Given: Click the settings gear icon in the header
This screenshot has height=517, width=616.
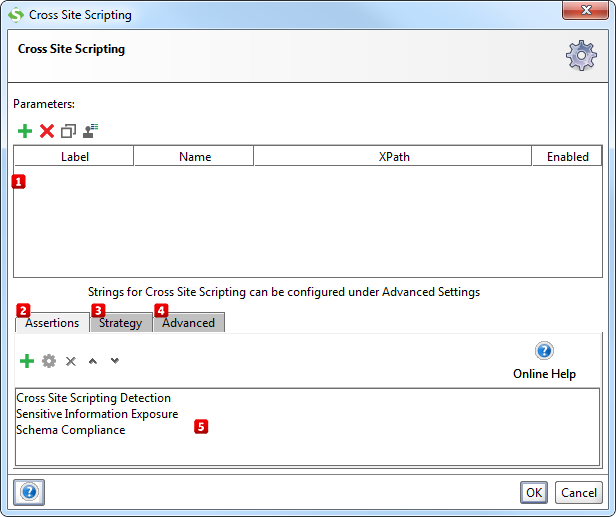Looking at the screenshot, I should [x=581, y=55].
